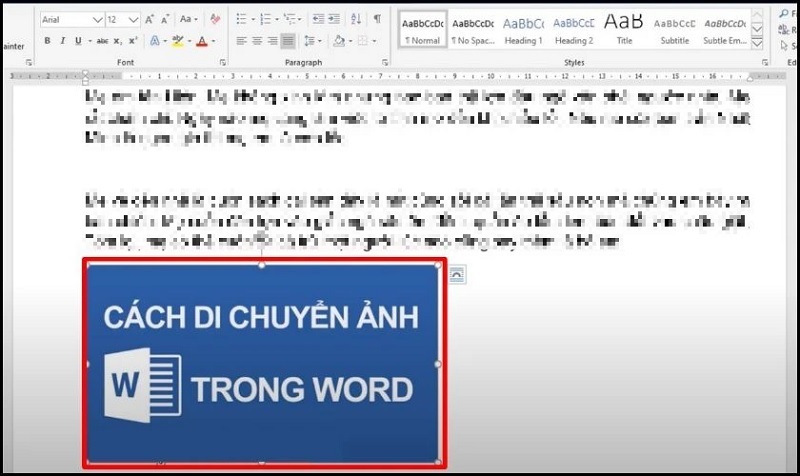The height and width of the screenshot is (476, 800).
Task: Apply the Subtle Emphasis style
Action: point(725,31)
